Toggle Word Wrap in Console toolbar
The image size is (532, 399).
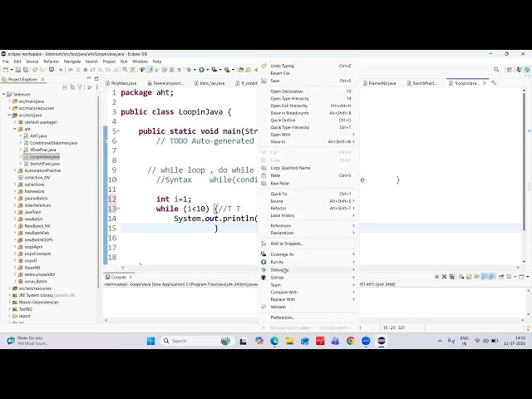[476, 277]
